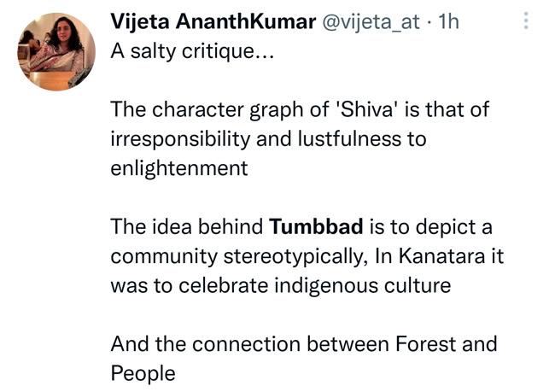Image resolution: width=555 pixels, height=392 pixels.
Task: Click the display name Vijeta AnanthKumar
Action: 211,21
